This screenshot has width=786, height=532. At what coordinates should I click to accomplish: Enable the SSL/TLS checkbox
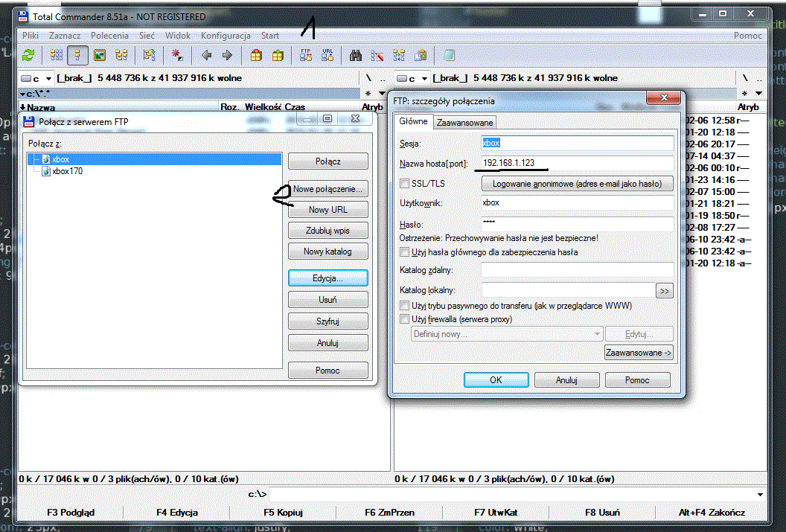pyautogui.click(x=404, y=183)
